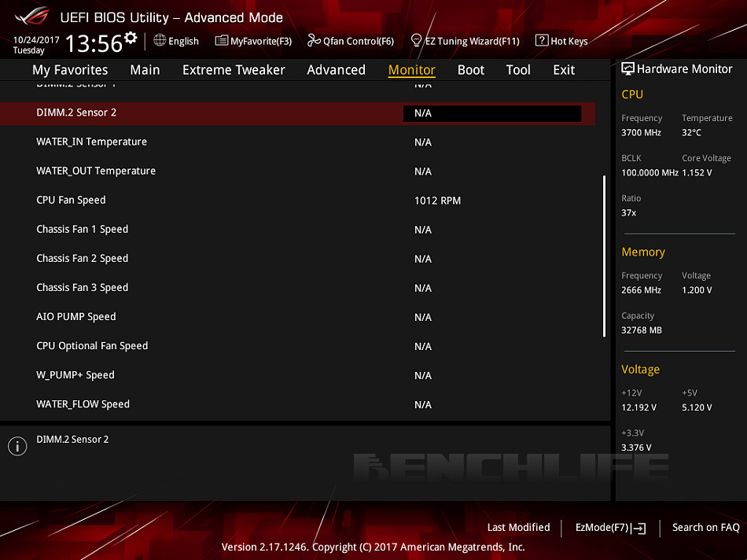This screenshot has width=747, height=560.
Task: Click the MyFavorite list icon
Action: click(x=222, y=41)
